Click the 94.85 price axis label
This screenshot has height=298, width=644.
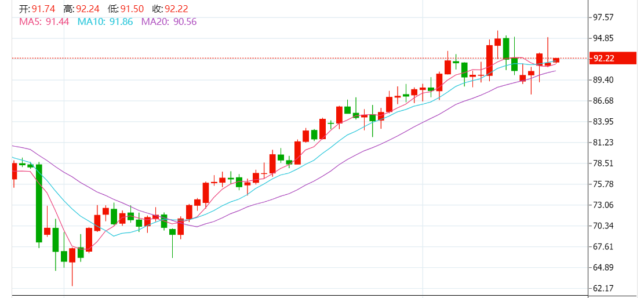point(602,38)
